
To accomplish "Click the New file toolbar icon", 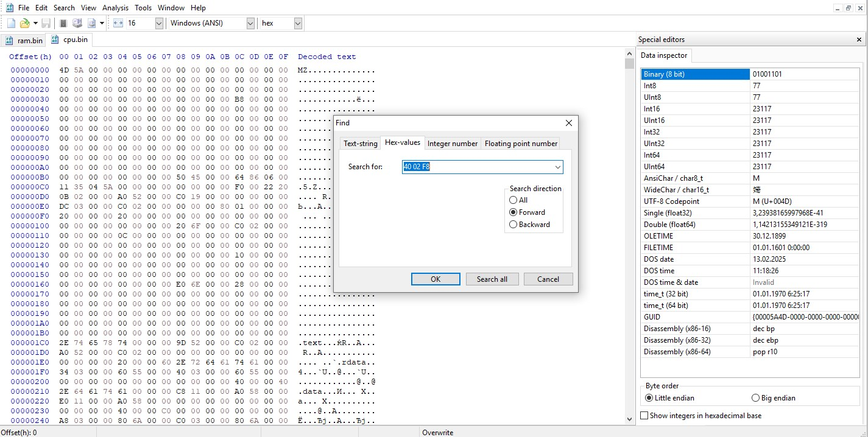I will tap(11, 23).
